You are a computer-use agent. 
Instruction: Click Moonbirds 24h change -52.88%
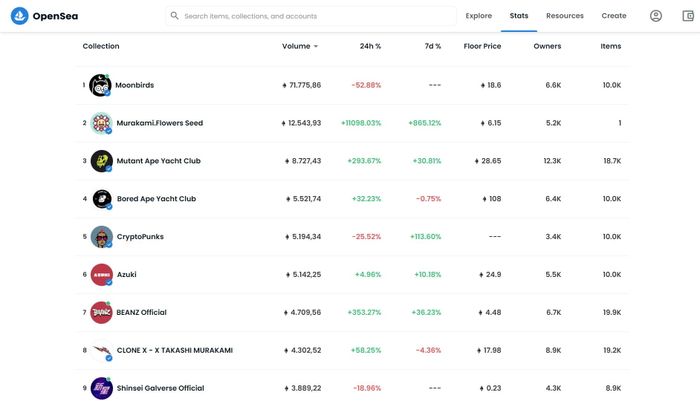point(366,85)
